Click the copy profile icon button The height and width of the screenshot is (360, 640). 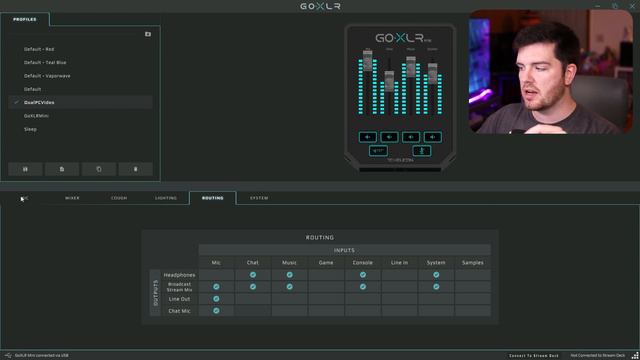pos(99,169)
